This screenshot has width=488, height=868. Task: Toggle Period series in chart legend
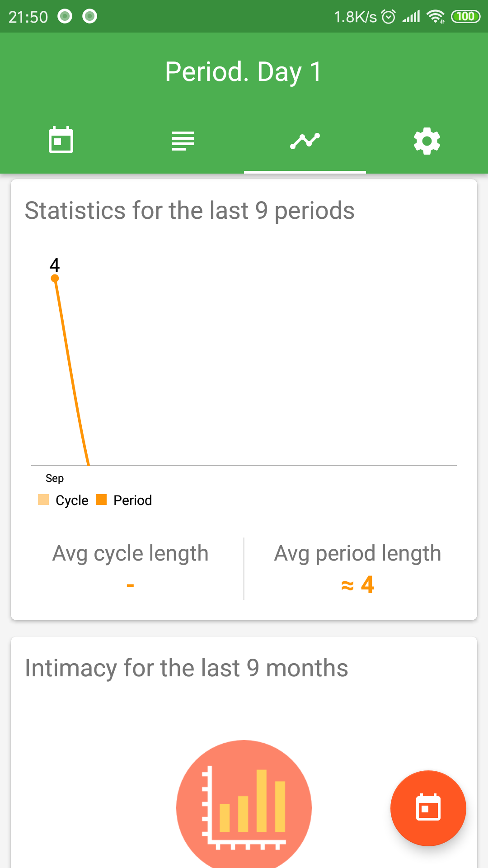[124, 500]
